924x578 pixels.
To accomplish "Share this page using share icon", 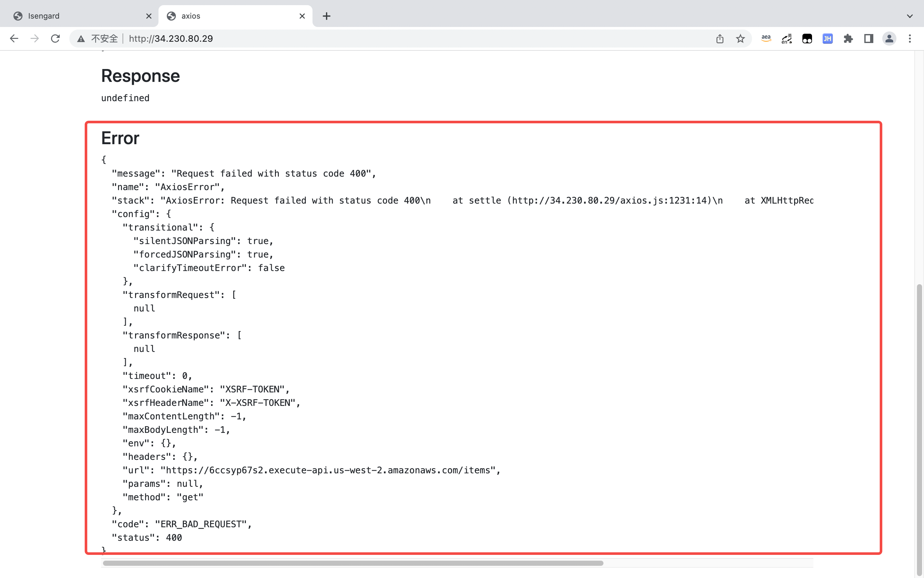I will [720, 39].
